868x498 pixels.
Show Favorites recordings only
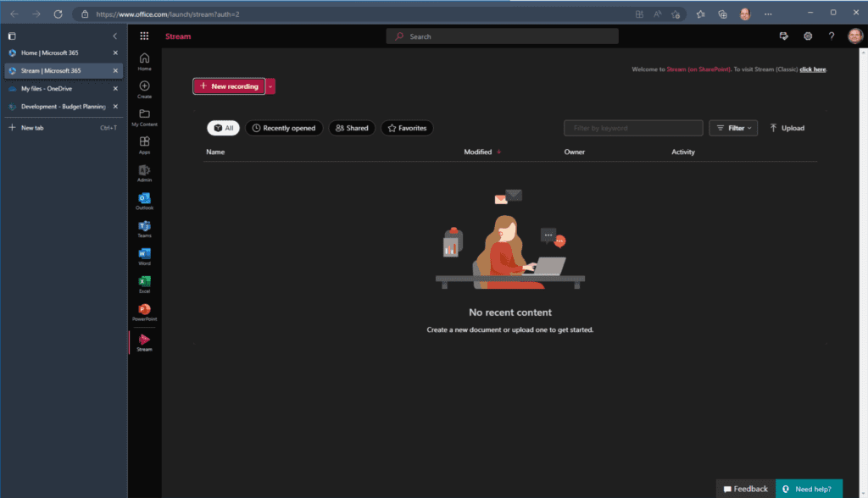[x=406, y=128]
